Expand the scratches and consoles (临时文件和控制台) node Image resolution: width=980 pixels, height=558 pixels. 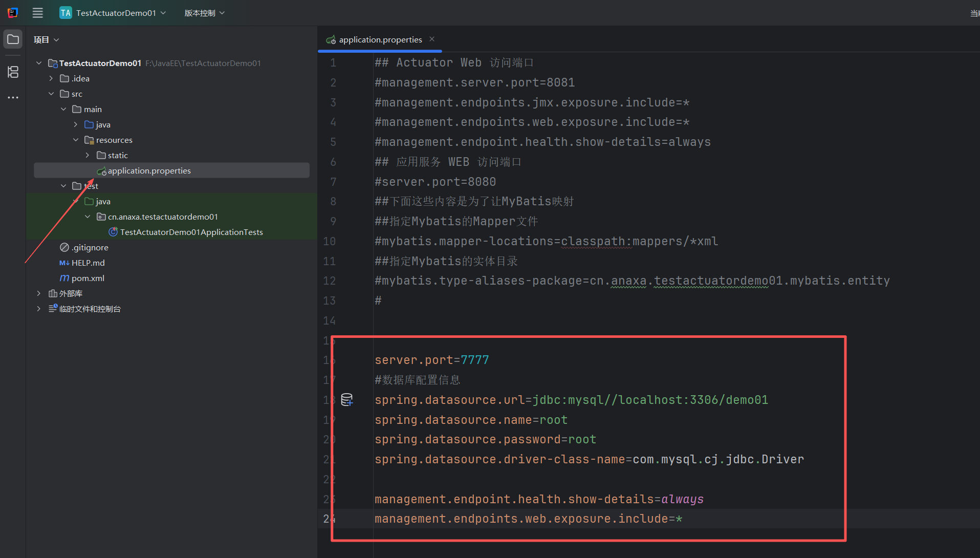pos(39,309)
